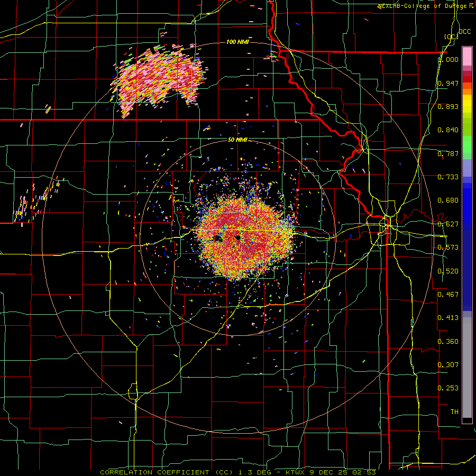Pick the gray band on the color scale
The width and height of the screenshot is (476, 476).
[x=467, y=368]
